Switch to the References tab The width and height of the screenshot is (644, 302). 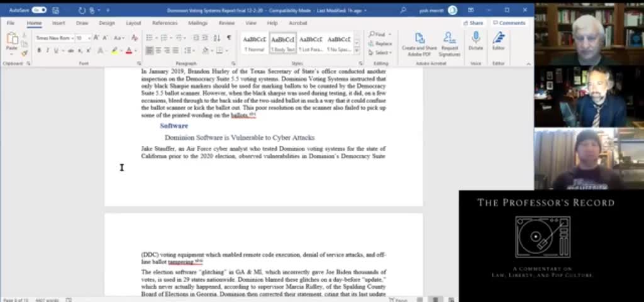[165, 23]
